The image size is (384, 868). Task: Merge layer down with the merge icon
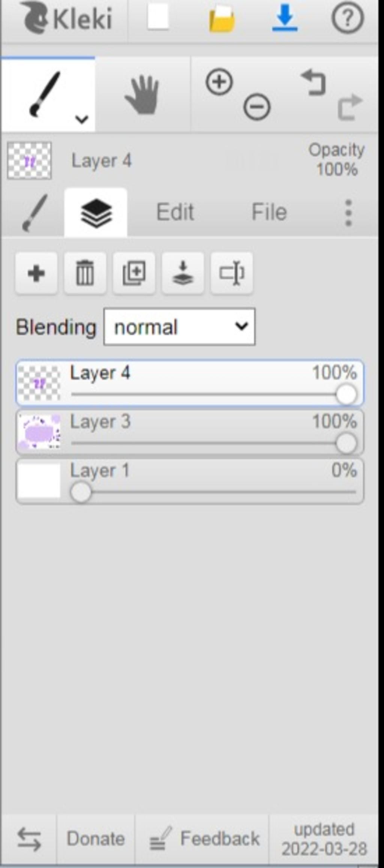183,273
